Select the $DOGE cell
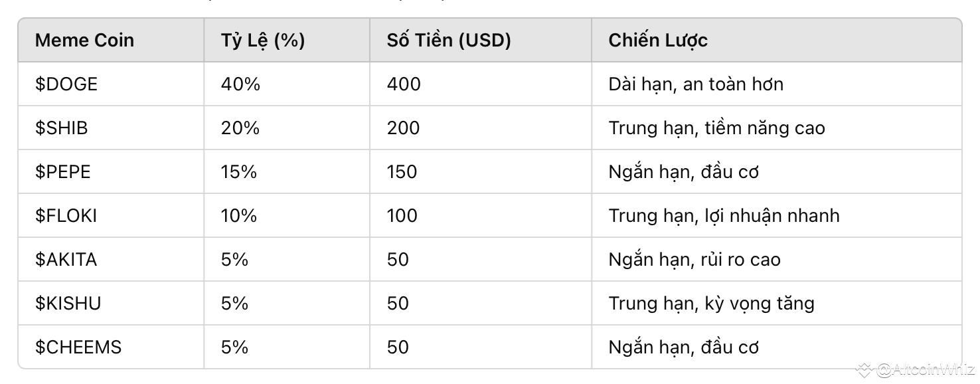Image resolution: width=980 pixels, height=384 pixels. [111, 84]
